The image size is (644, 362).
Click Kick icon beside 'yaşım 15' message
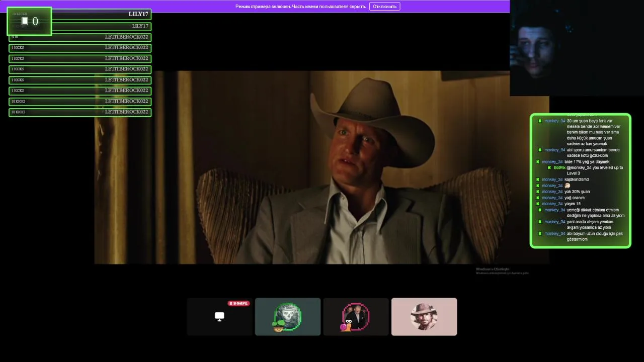point(538,204)
